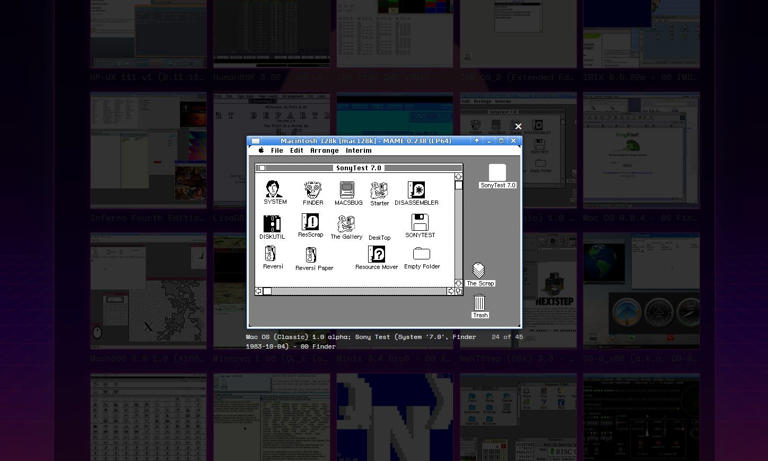The width and height of the screenshot is (768, 461).
Task: Close the lightbox with the white X
Action: point(518,126)
